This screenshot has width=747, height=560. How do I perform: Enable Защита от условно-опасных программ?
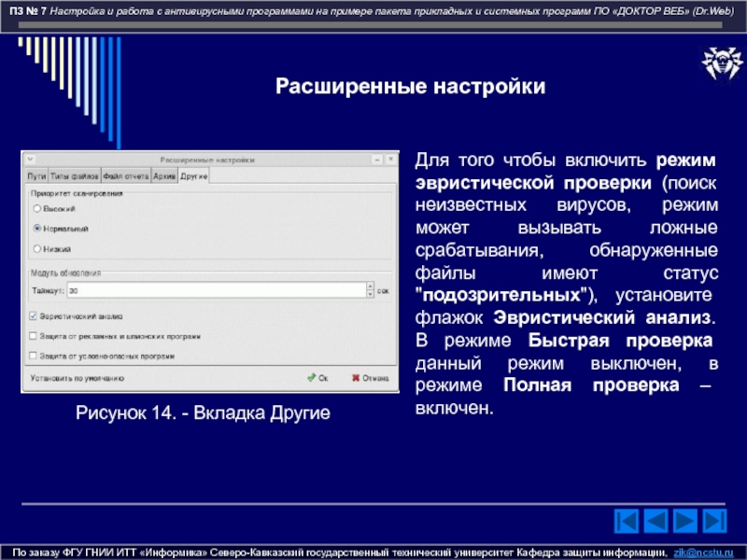click(34, 356)
